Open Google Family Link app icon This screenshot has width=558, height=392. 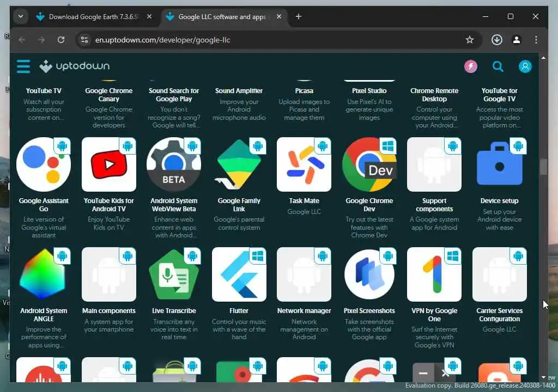click(x=239, y=164)
